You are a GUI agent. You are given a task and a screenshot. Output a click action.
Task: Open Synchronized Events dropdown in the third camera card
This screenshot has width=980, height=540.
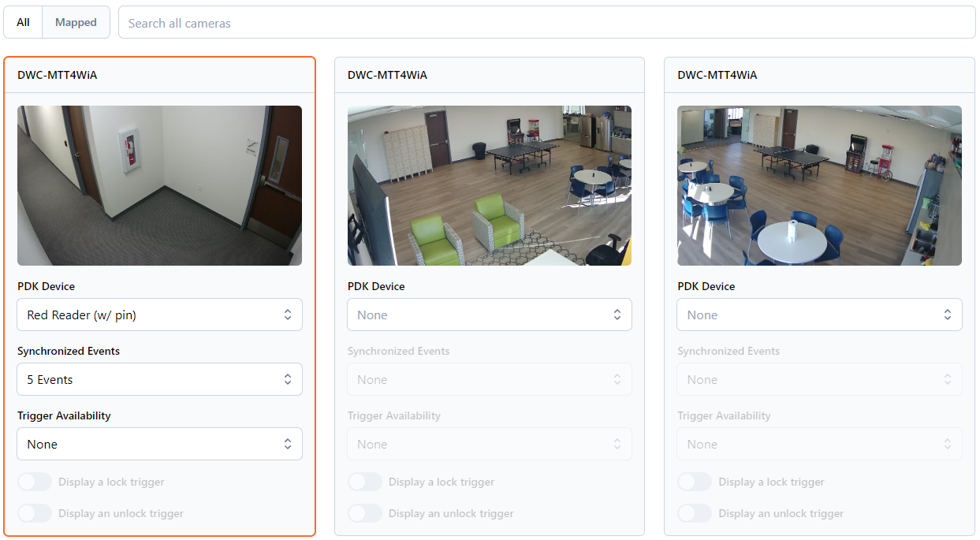(x=819, y=380)
